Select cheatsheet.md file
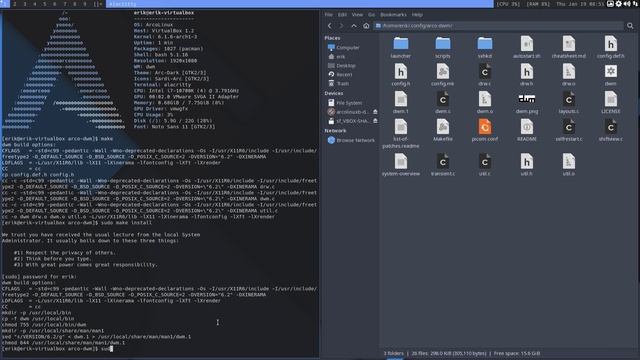The image size is (640, 360). point(569,47)
